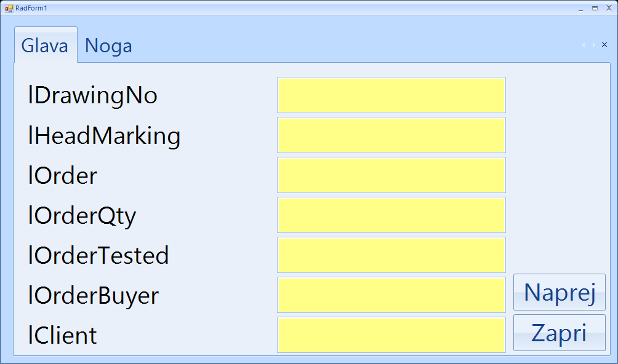
Task: Click the Zapri button
Action: pyautogui.click(x=559, y=333)
